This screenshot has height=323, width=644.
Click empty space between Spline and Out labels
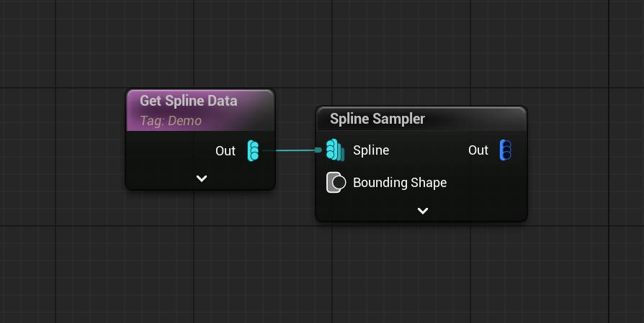pyautogui.click(x=429, y=150)
